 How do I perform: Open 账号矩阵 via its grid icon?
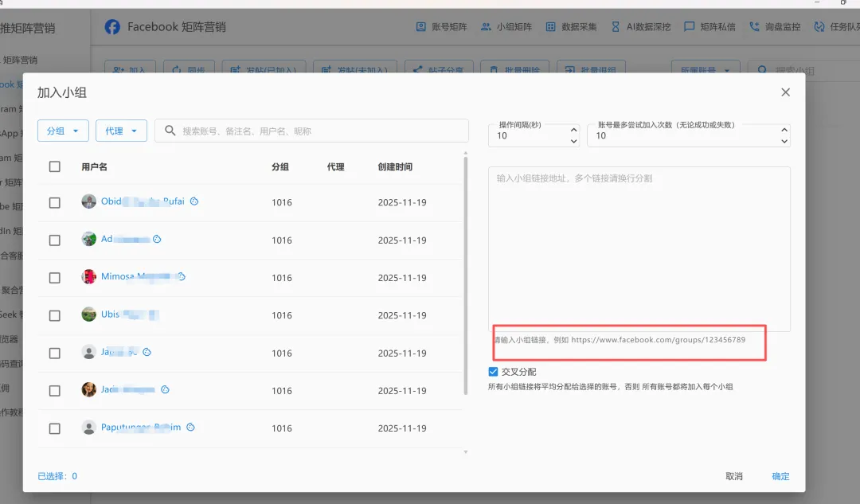coord(421,26)
